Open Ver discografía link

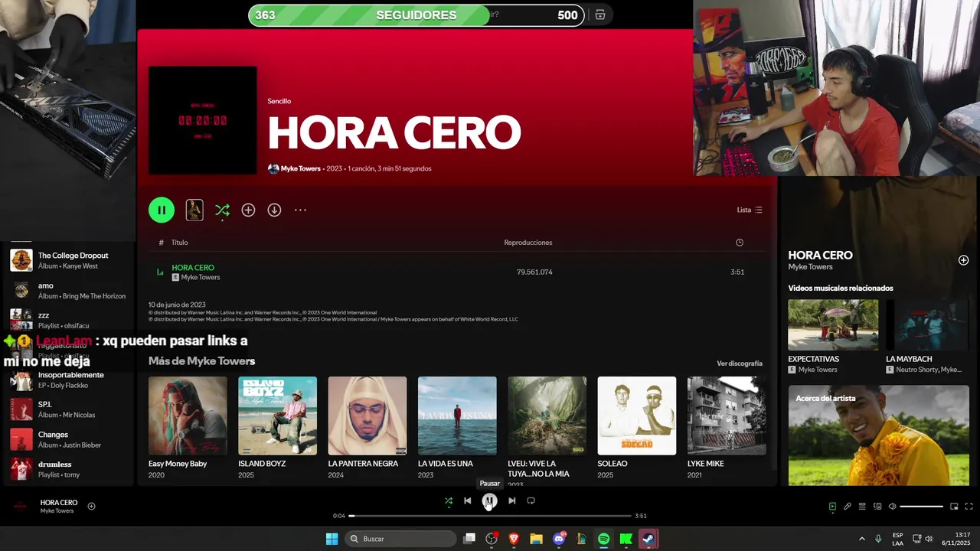coord(740,364)
